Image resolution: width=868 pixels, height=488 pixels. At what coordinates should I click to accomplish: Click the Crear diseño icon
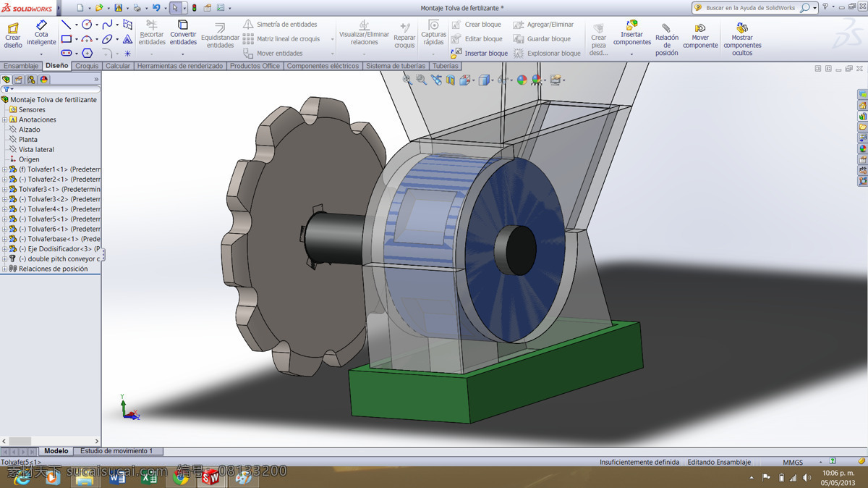[13, 35]
